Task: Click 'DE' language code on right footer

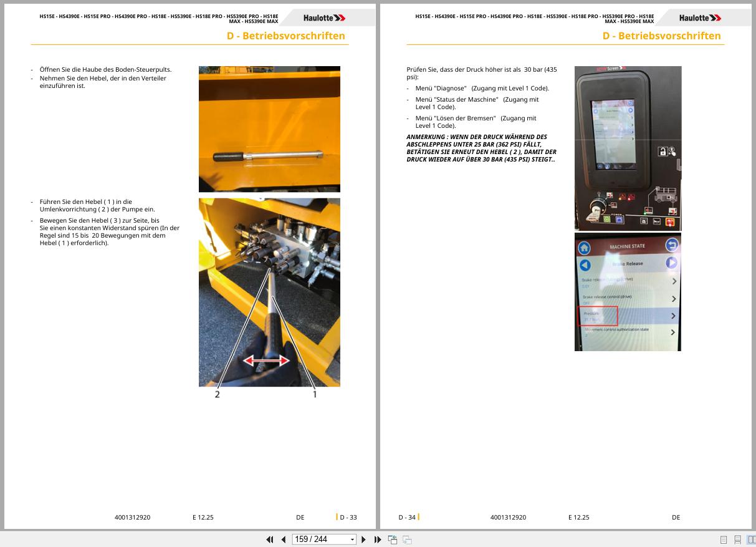Action: (x=676, y=517)
